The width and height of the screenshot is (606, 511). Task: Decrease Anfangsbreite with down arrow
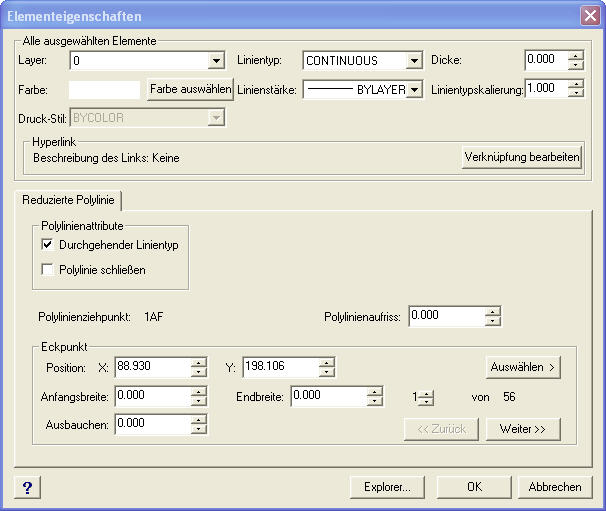click(x=199, y=401)
